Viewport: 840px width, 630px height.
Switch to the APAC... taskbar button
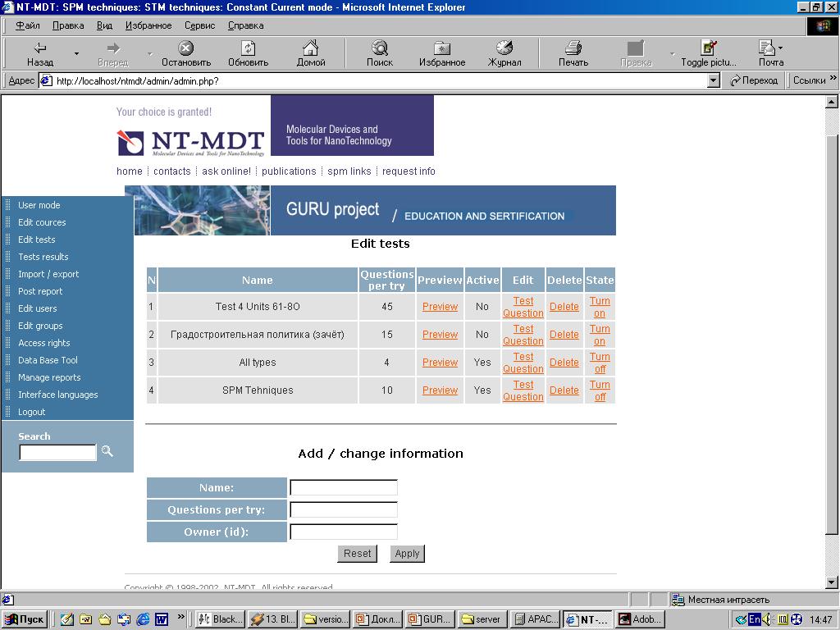[x=535, y=619]
